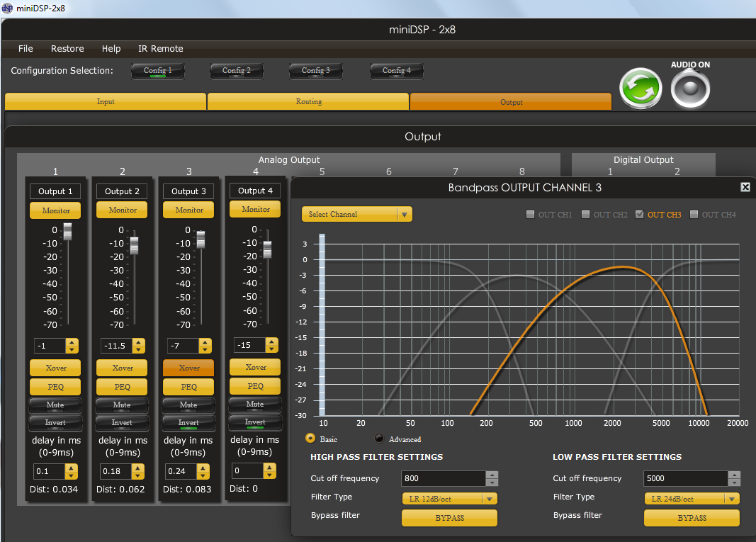This screenshot has height=542, width=756.
Task: Open the File menu
Action: click(26, 49)
